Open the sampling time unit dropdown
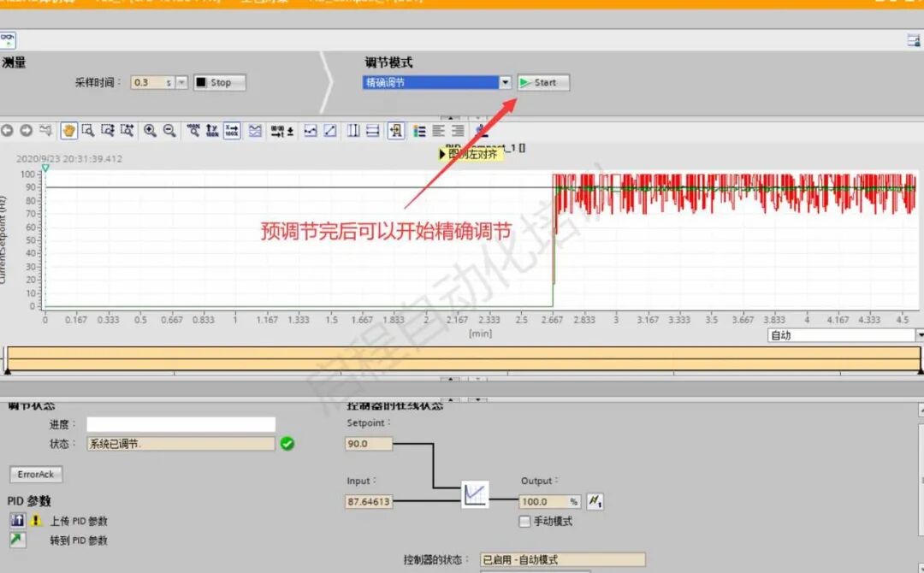 181,82
